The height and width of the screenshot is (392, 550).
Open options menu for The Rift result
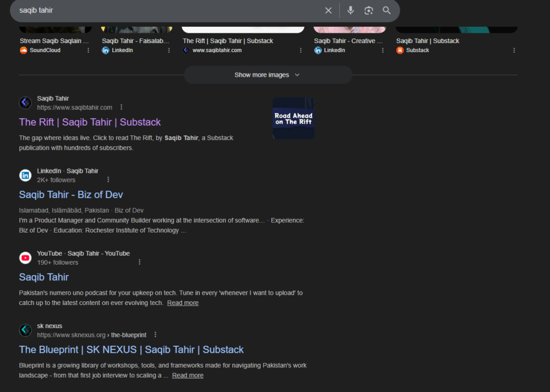[x=121, y=107]
